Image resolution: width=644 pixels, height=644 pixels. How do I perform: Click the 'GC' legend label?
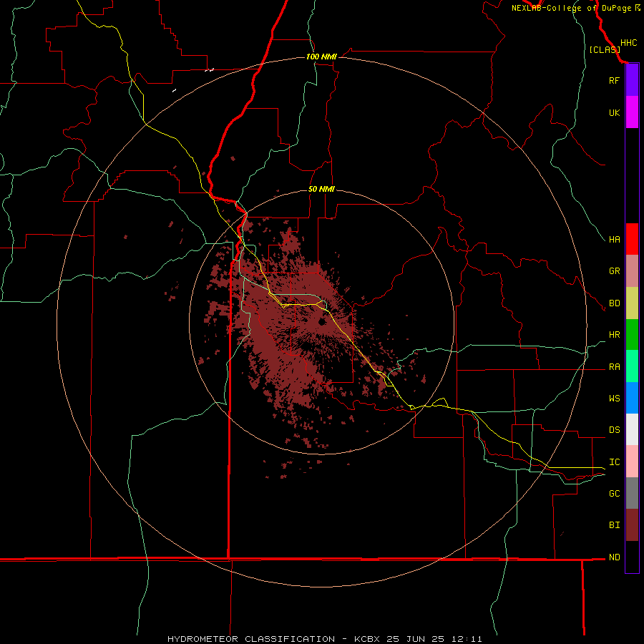(614, 493)
